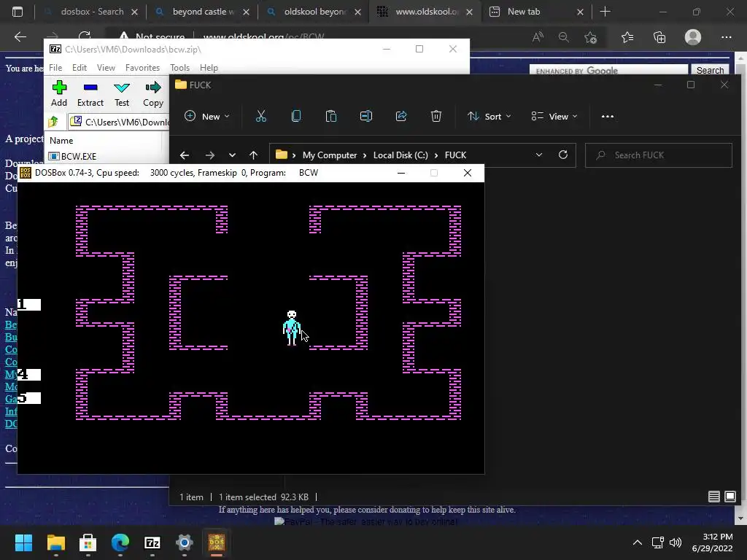Open 7-Zip from the taskbar
Viewport: 747px width, 560px height.
[152, 542]
